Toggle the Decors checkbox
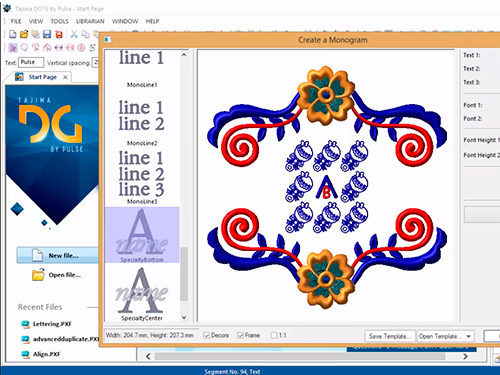 tap(207, 335)
